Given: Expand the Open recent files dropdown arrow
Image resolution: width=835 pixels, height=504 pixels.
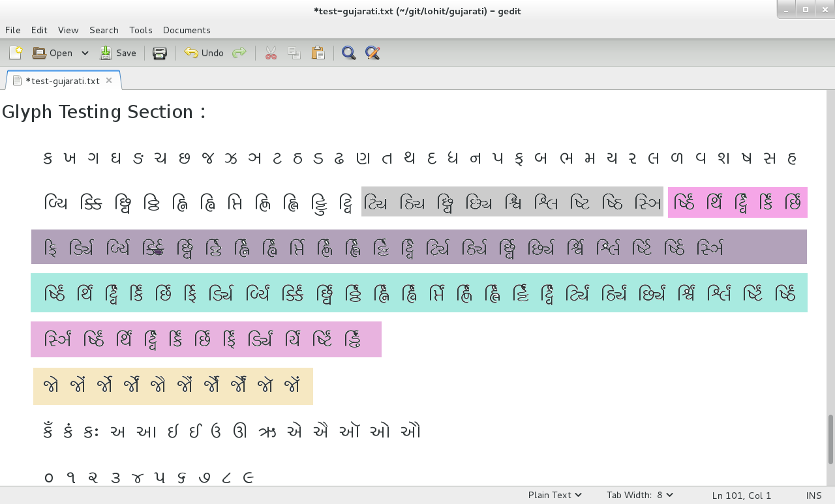Looking at the screenshot, I should pos(85,53).
